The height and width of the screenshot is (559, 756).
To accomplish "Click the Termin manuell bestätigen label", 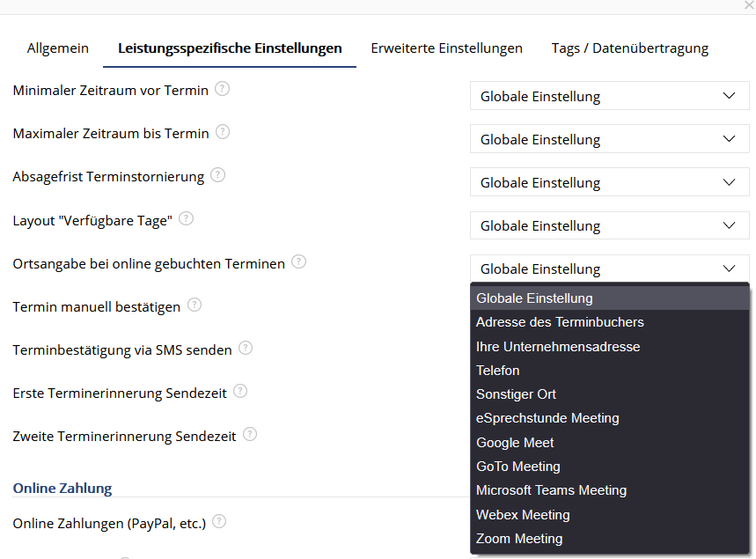I will (97, 306).
